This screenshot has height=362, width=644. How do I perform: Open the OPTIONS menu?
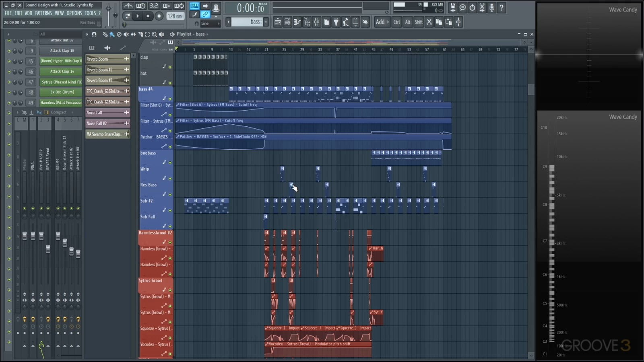tap(74, 13)
